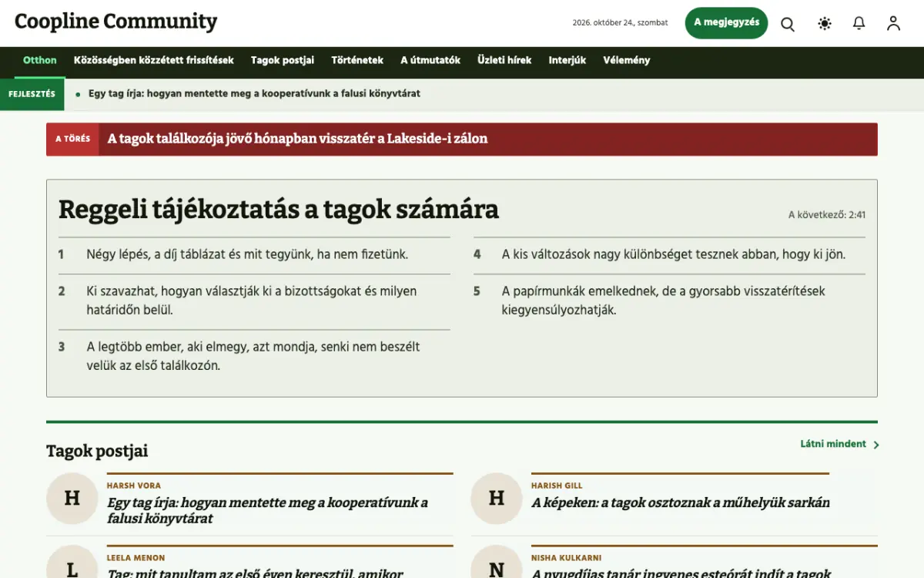Open the search magnifier icon
This screenshot has height=578, width=924.
pyautogui.click(x=788, y=24)
